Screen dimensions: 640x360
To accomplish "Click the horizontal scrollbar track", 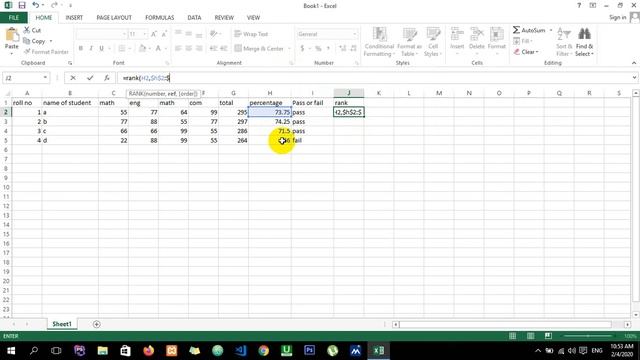I will pyautogui.click(x=505, y=324).
